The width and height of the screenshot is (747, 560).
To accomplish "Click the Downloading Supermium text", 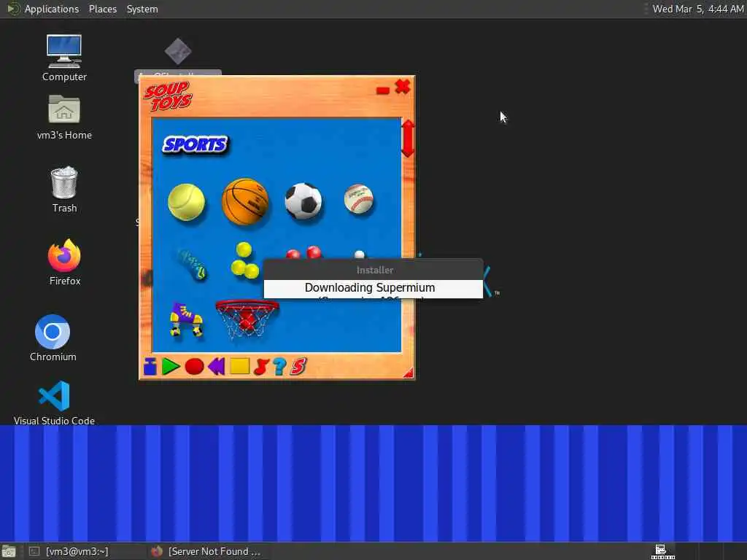I will (x=370, y=287).
